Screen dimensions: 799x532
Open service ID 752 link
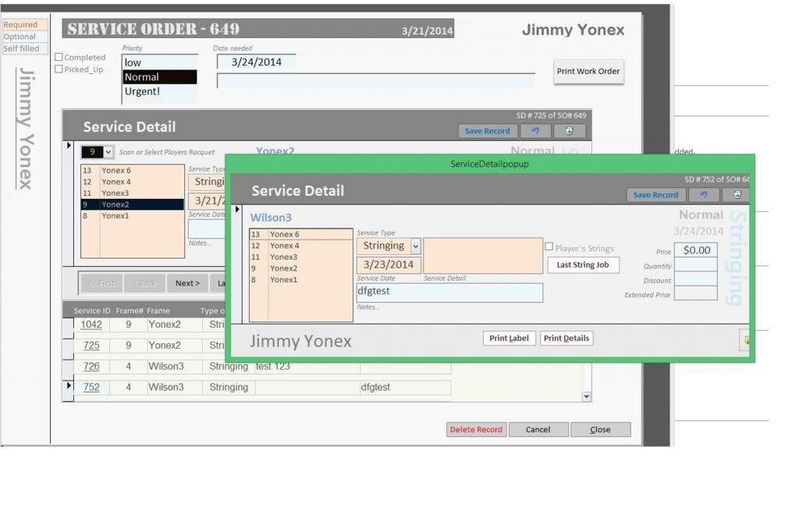(x=91, y=387)
